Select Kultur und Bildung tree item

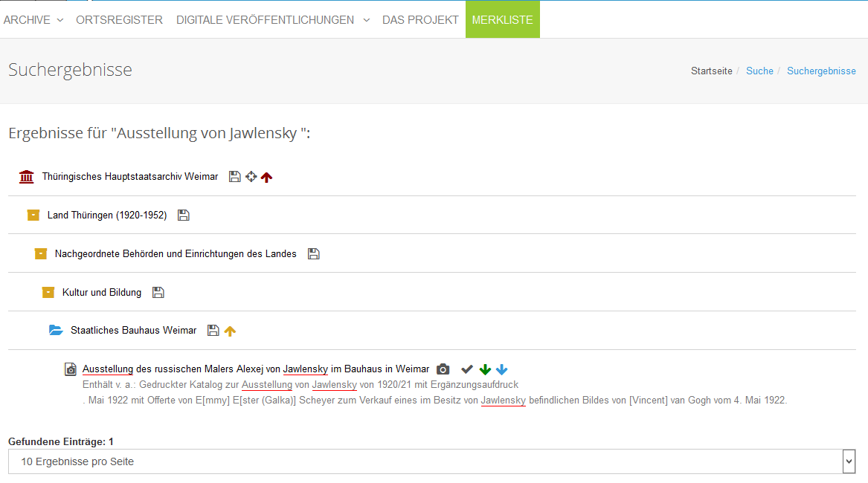click(x=101, y=293)
